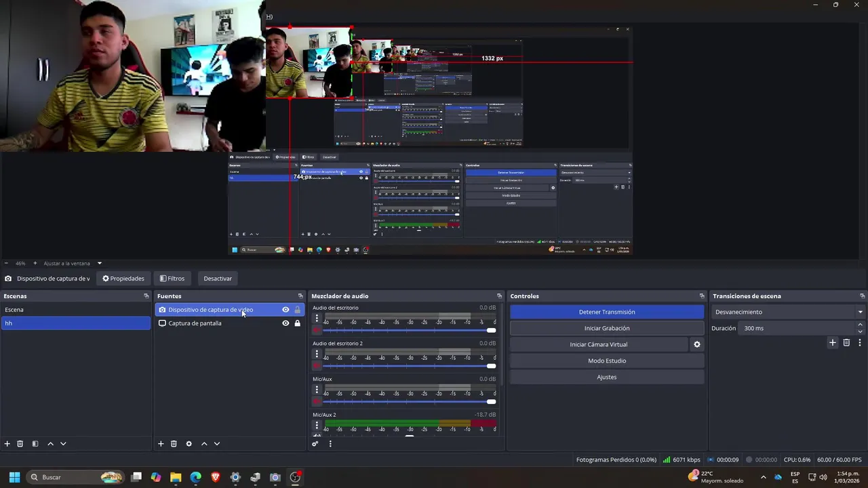Add a new source in Fuentes panel
Viewport: 868px width, 488px height.
click(161, 444)
